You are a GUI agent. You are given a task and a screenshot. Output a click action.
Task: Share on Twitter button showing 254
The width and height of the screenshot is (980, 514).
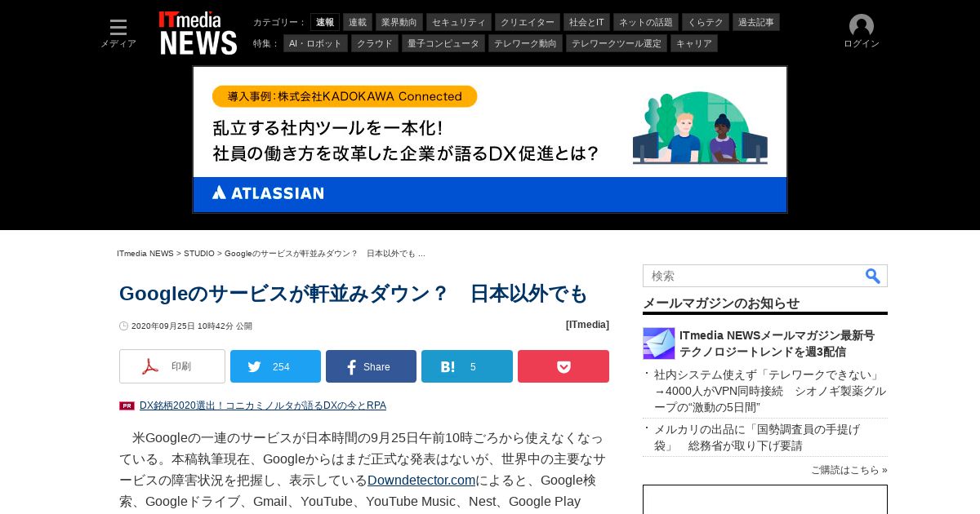[x=276, y=366]
